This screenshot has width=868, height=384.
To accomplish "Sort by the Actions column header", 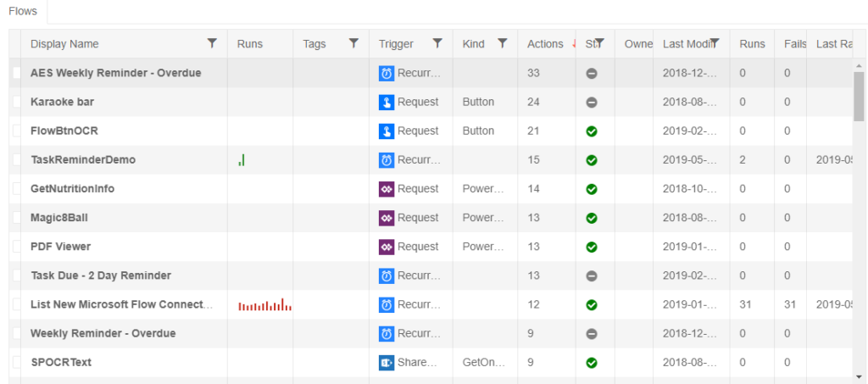I will pos(544,44).
